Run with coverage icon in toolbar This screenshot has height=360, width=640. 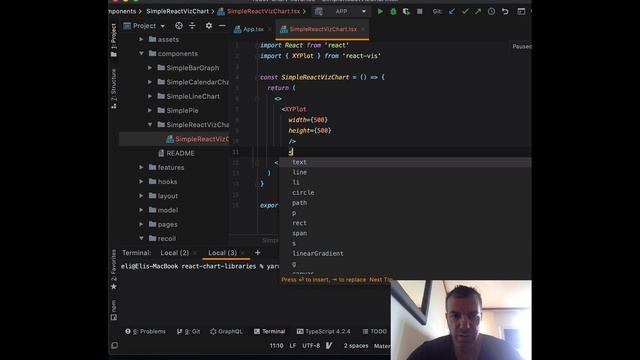406,11
